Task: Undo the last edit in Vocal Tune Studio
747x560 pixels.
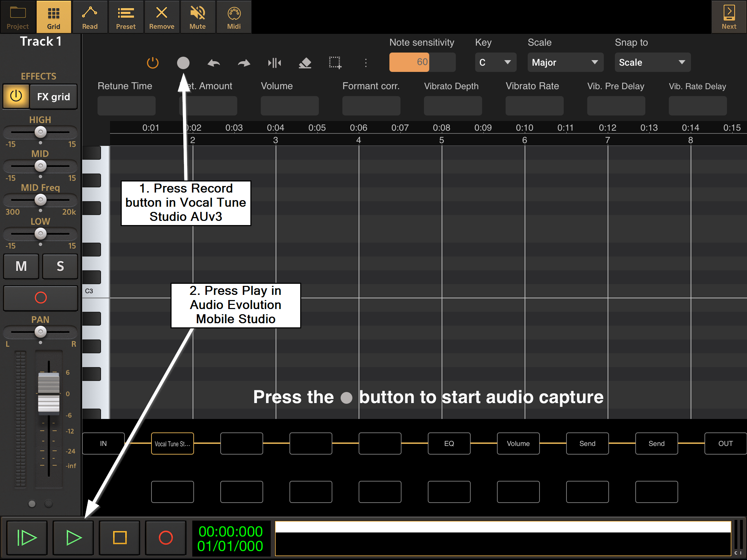Action: [213, 63]
